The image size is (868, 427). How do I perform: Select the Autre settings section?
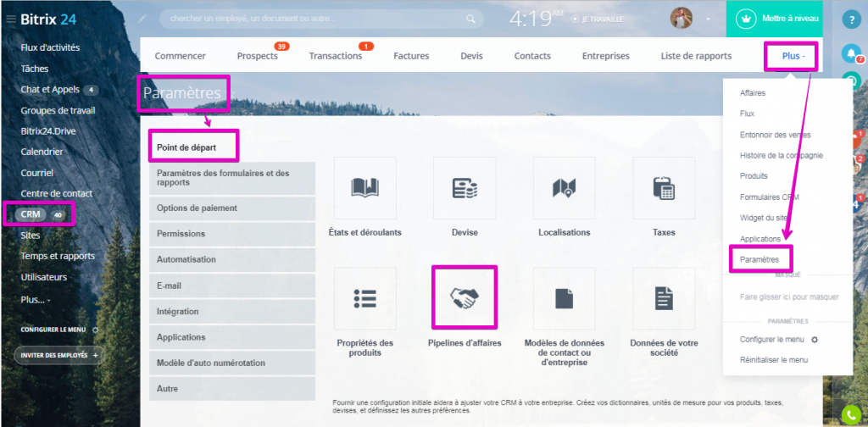point(232,389)
